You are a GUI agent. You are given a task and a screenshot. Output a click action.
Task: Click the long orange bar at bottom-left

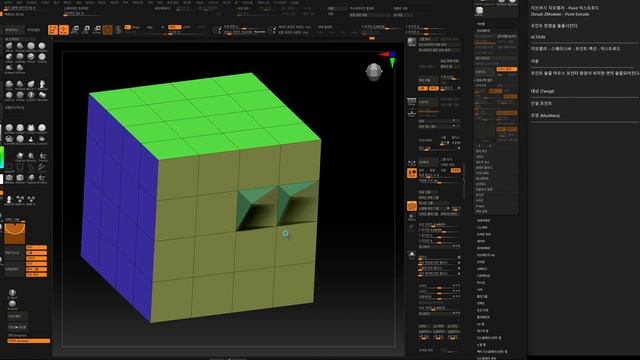click(29, 340)
